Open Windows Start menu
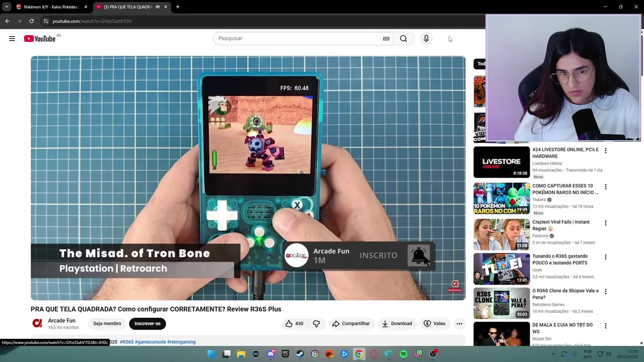The width and height of the screenshot is (644, 362). pyautogui.click(x=212, y=354)
